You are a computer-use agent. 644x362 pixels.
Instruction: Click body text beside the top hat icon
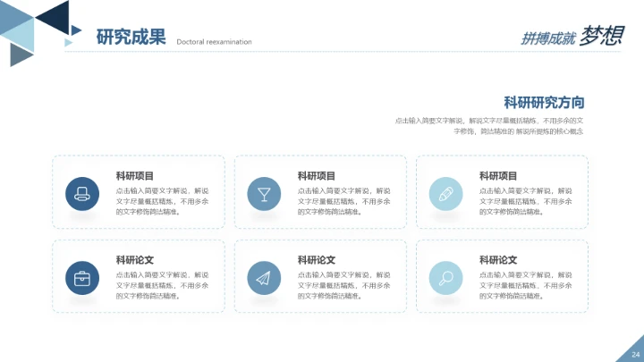(x=162, y=201)
